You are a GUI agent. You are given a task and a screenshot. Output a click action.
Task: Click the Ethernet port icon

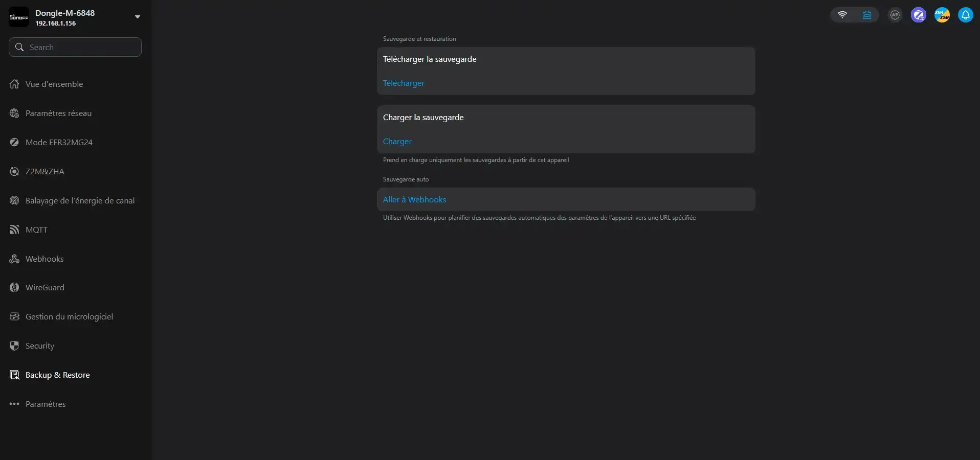tap(866, 15)
